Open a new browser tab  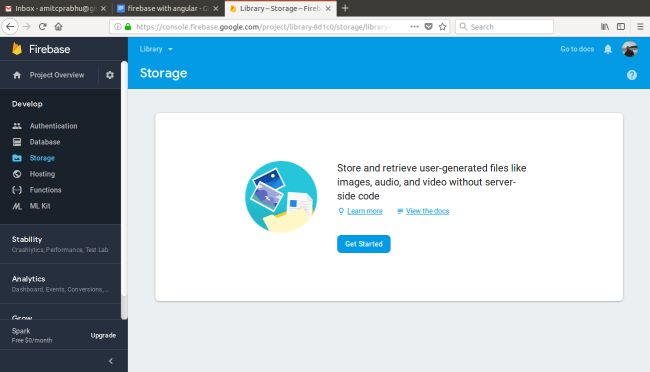(345, 8)
